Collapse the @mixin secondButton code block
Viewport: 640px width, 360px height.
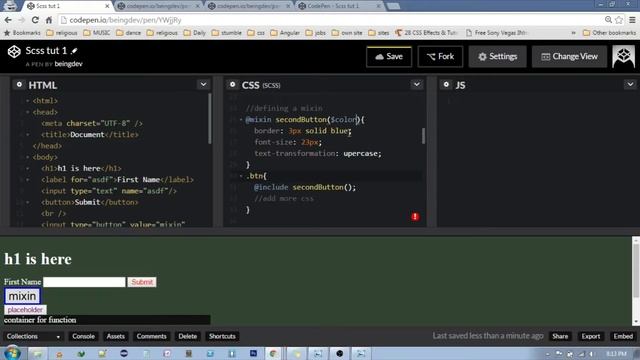(241, 120)
